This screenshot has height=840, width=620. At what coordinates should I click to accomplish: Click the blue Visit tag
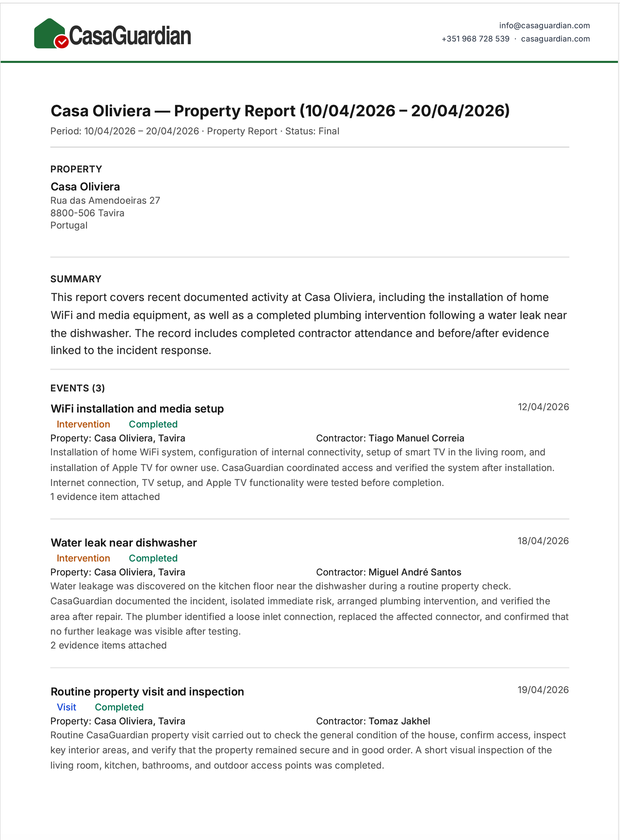66,707
